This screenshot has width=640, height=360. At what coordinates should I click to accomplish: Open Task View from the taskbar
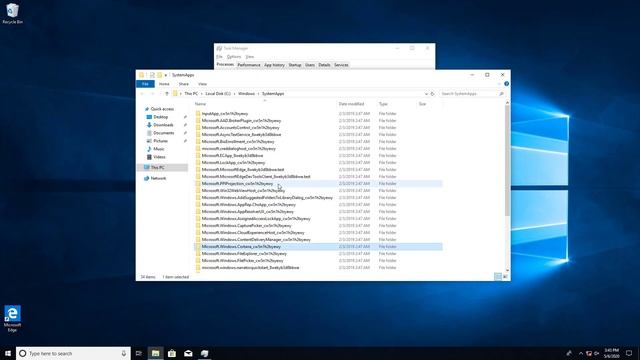point(139,353)
